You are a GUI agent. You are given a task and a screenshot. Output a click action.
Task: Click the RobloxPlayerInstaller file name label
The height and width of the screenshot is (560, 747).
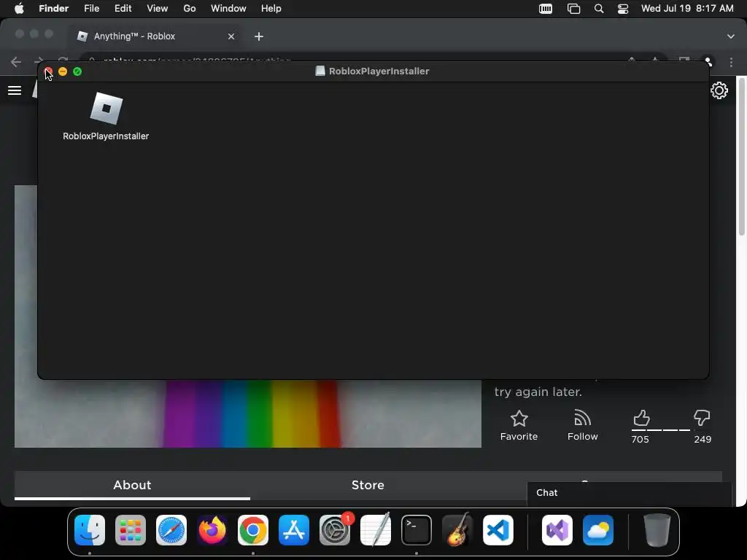106,136
